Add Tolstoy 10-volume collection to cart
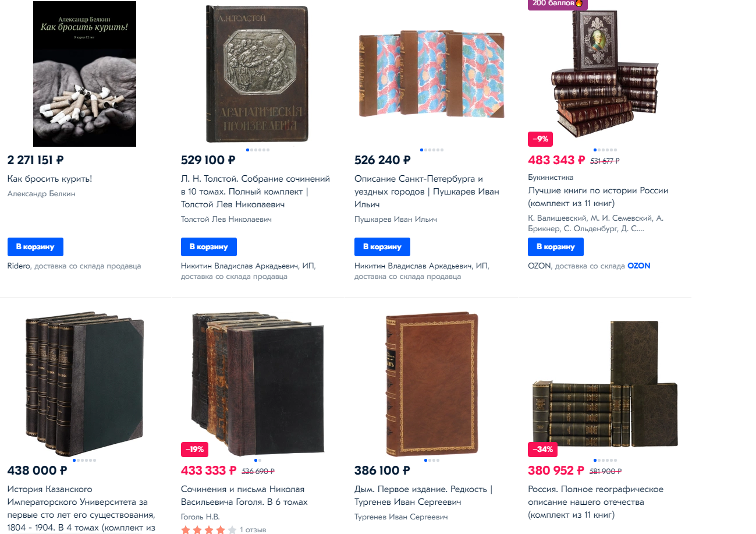This screenshot has height=534, width=756. (x=209, y=247)
